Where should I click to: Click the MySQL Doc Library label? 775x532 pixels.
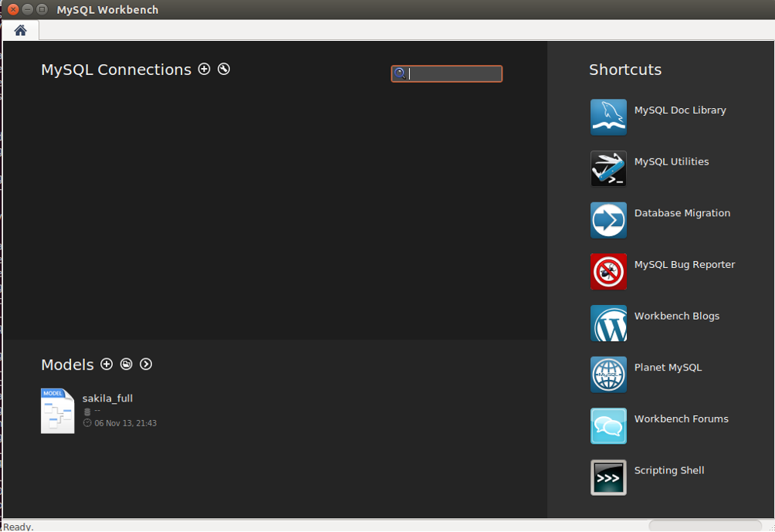(x=680, y=110)
